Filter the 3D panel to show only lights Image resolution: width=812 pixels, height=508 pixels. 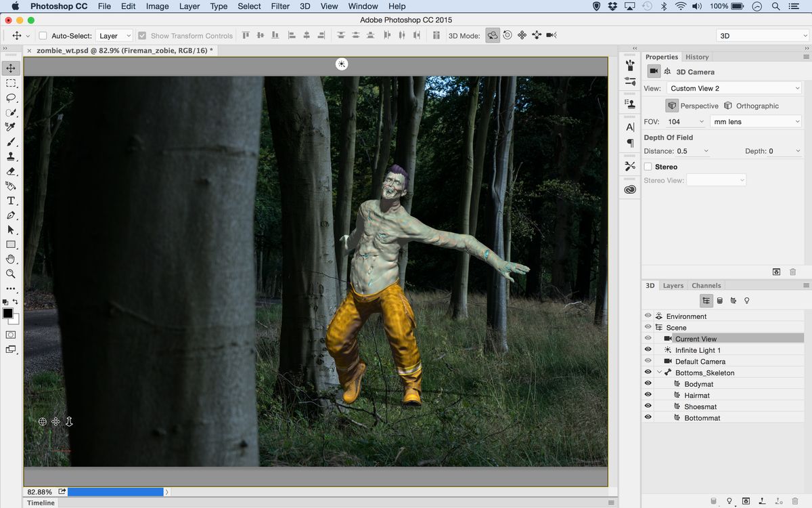746,300
